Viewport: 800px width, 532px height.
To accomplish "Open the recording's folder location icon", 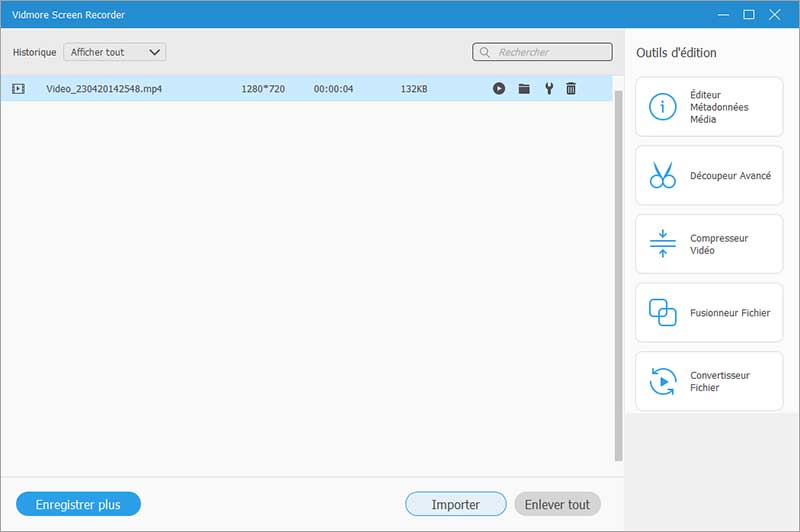I will click(x=524, y=89).
